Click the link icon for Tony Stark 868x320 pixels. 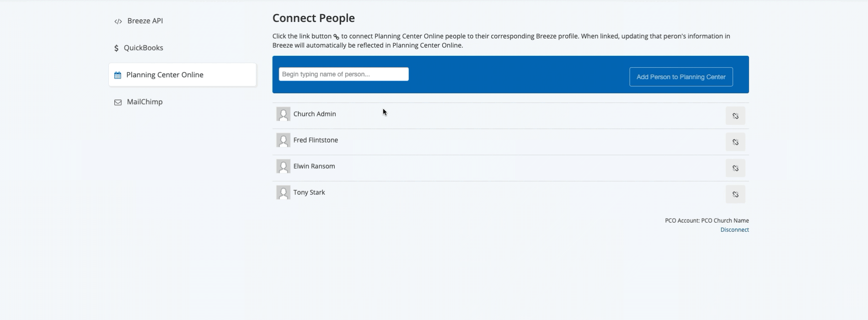coord(735,194)
